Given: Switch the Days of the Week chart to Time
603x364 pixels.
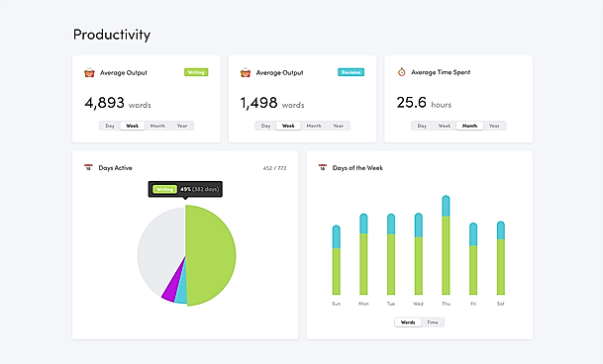Looking at the screenshot, I should (x=433, y=322).
